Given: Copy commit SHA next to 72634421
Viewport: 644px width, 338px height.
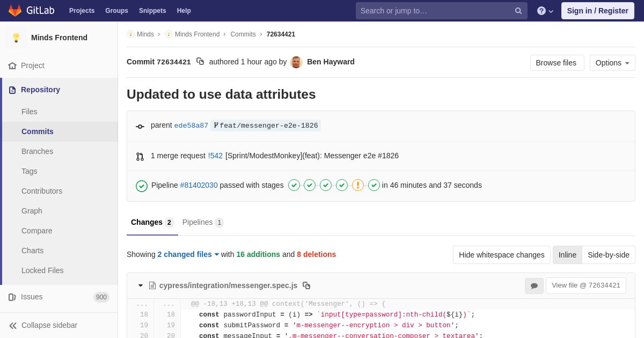Looking at the screenshot, I should coord(200,62).
